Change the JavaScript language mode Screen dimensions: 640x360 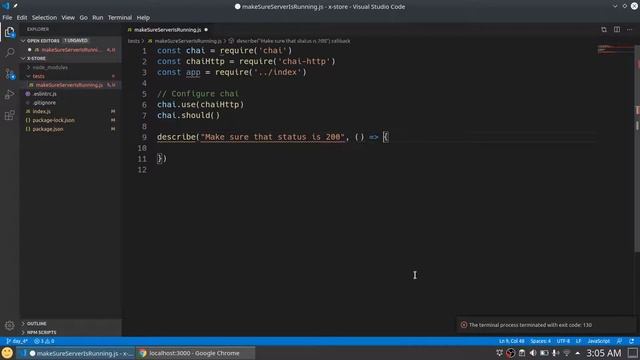coord(598,341)
